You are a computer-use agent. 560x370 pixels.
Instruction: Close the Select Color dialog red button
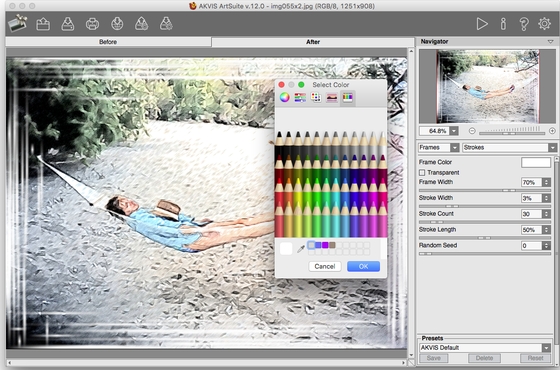click(x=281, y=85)
